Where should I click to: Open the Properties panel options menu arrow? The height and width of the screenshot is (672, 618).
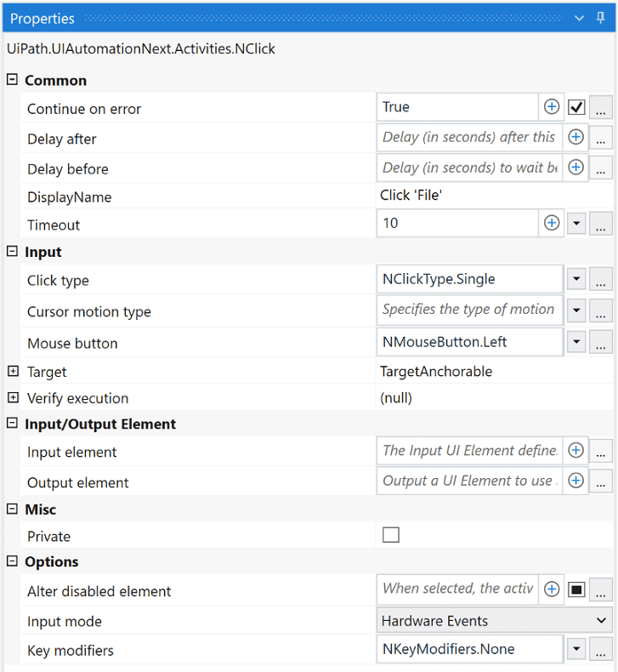pyautogui.click(x=580, y=18)
